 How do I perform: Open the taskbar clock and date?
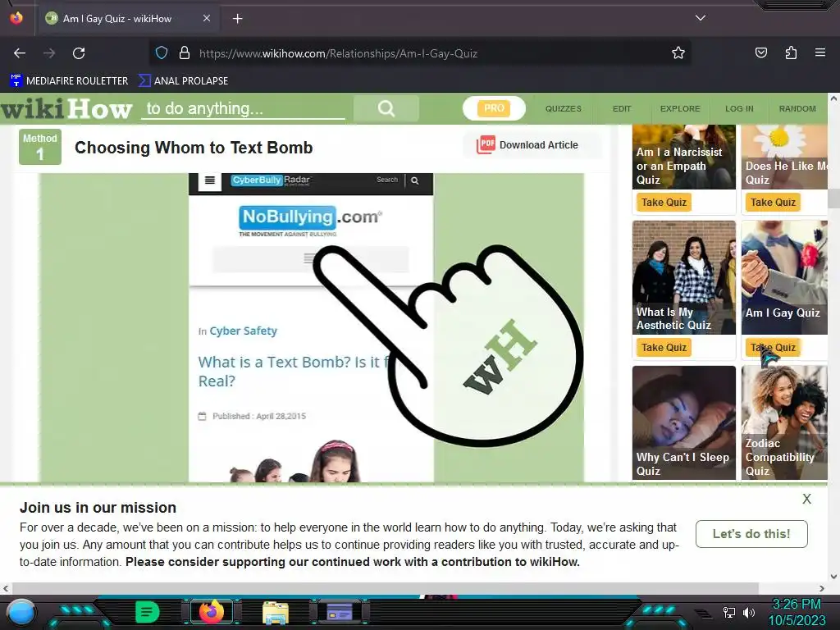797,612
